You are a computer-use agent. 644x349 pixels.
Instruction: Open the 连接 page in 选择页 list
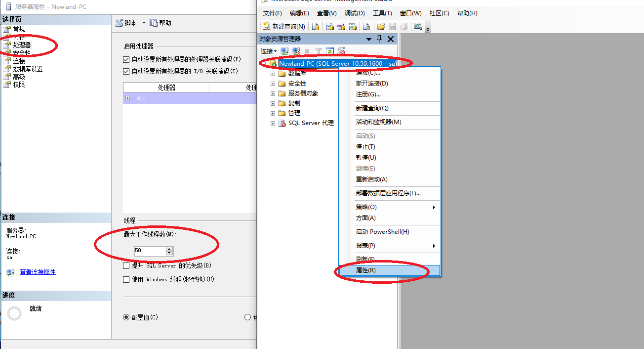(19, 61)
